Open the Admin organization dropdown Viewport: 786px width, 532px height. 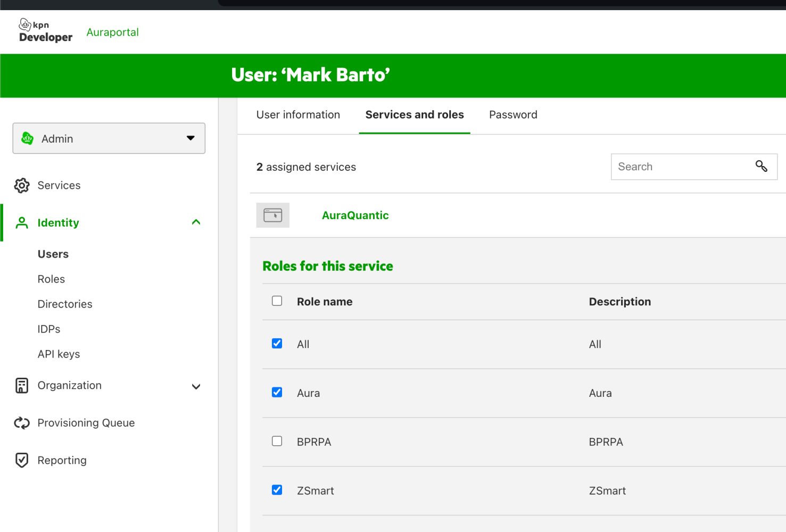tap(109, 138)
